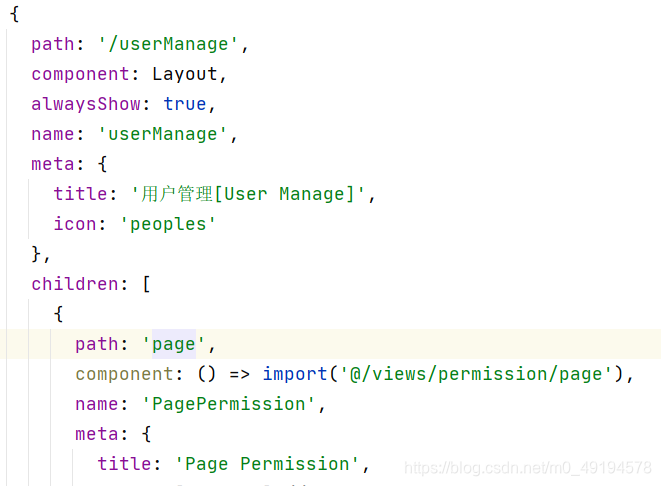
Task: Click the closing brace of meta block
Action: coord(36,254)
